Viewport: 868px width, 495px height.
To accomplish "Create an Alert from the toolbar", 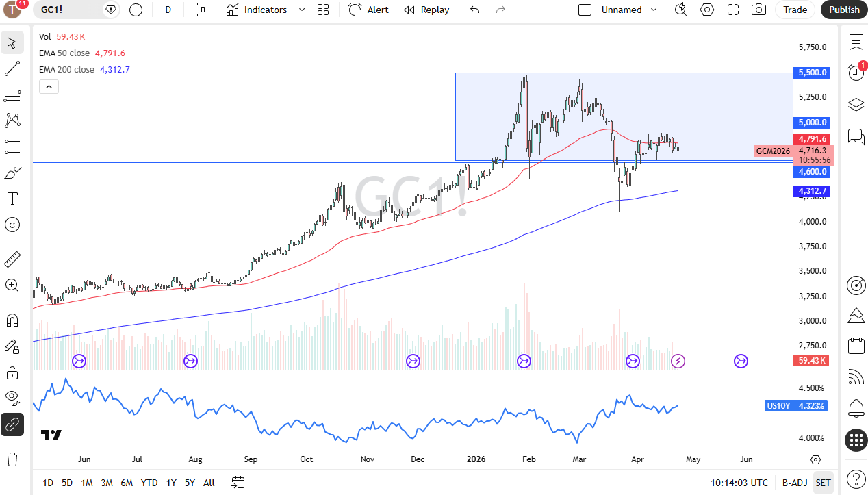I will (x=368, y=10).
